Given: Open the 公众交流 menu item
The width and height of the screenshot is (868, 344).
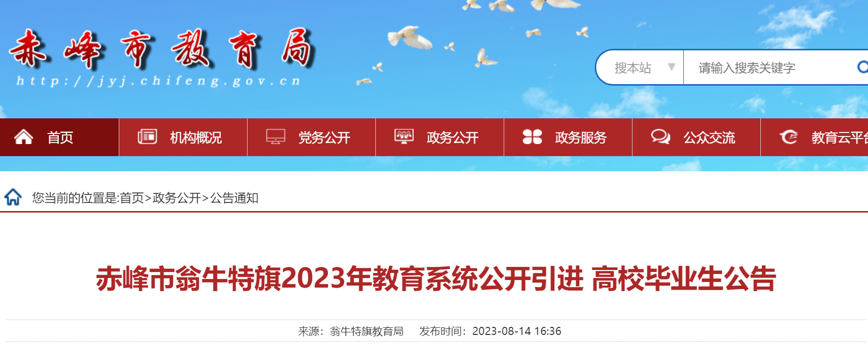Looking at the screenshot, I should (696, 137).
